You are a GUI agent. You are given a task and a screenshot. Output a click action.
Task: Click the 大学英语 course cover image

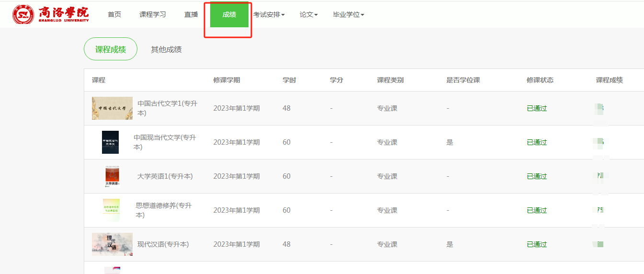coord(112,176)
